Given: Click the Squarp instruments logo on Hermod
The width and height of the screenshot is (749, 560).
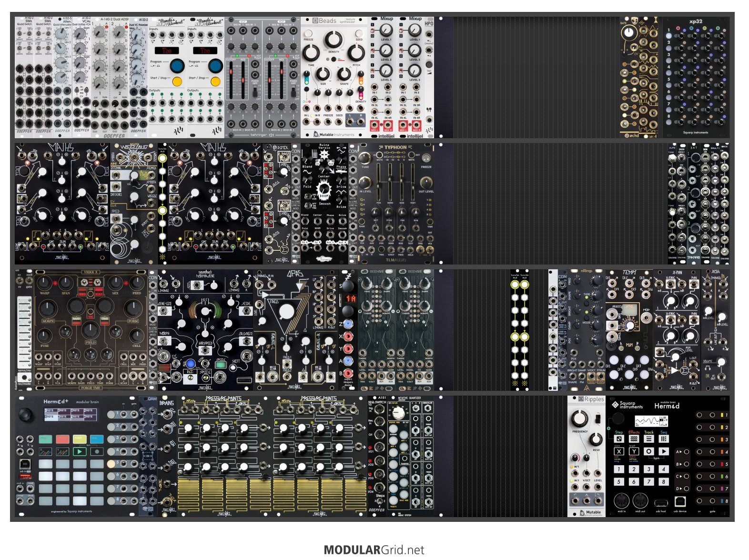Looking at the screenshot, I should coord(628,405).
